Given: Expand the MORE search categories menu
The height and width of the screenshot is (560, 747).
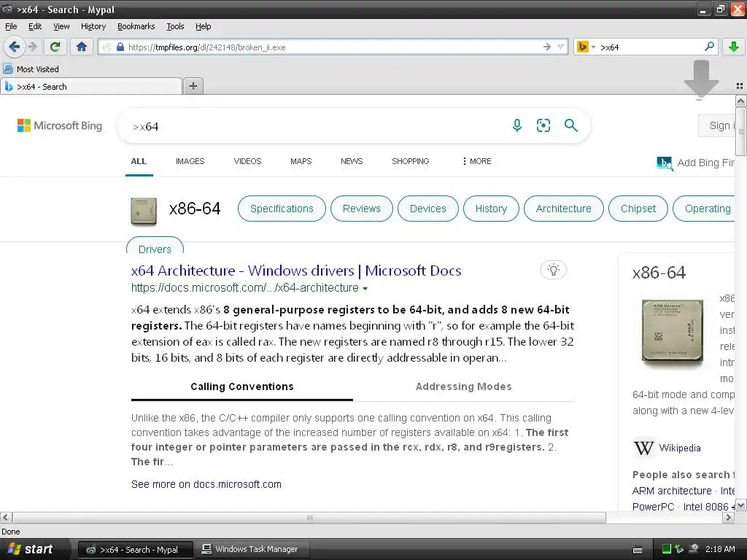Looking at the screenshot, I should (x=477, y=161).
